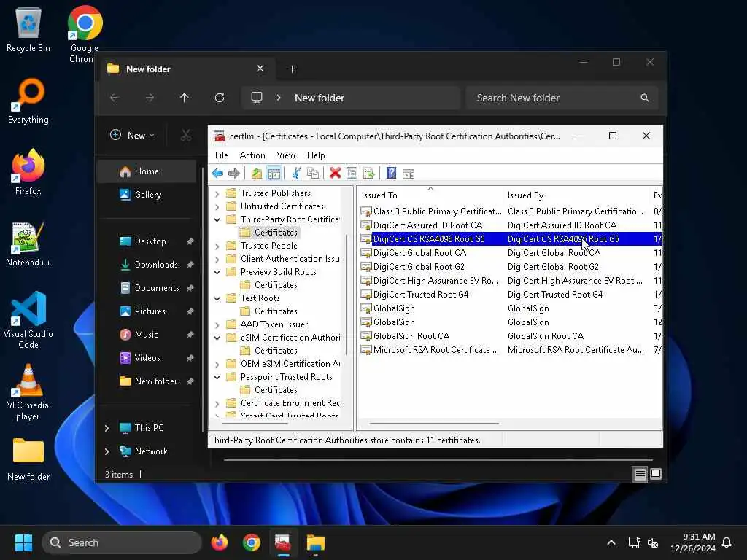The width and height of the screenshot is (747, 560).
Task: Click the Show/Hide Action Pane icon
Action: click(x=409, y=174)
